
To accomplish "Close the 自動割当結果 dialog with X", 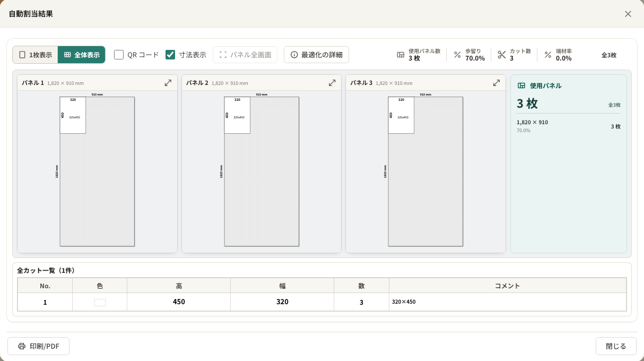I will [628, 14].
